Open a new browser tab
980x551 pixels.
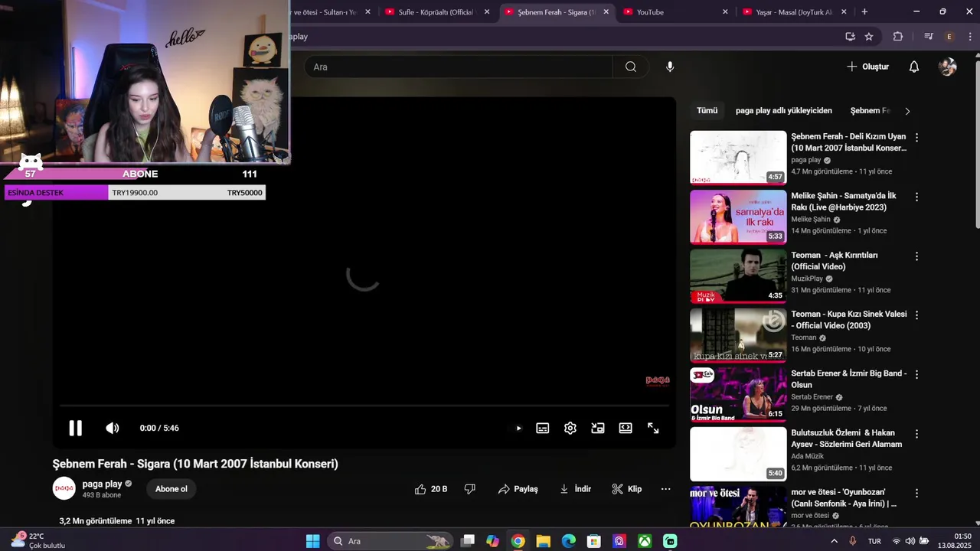(x=864, y=11)
